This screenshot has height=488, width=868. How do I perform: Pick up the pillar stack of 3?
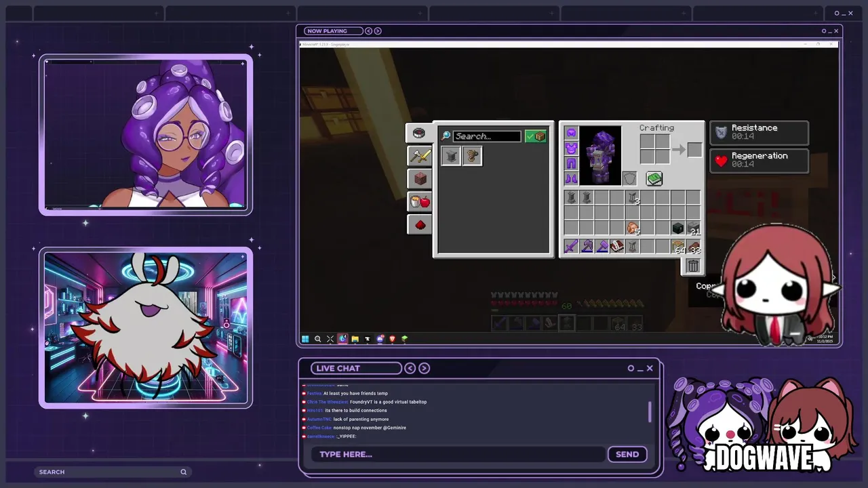click(x=633, y=197)
